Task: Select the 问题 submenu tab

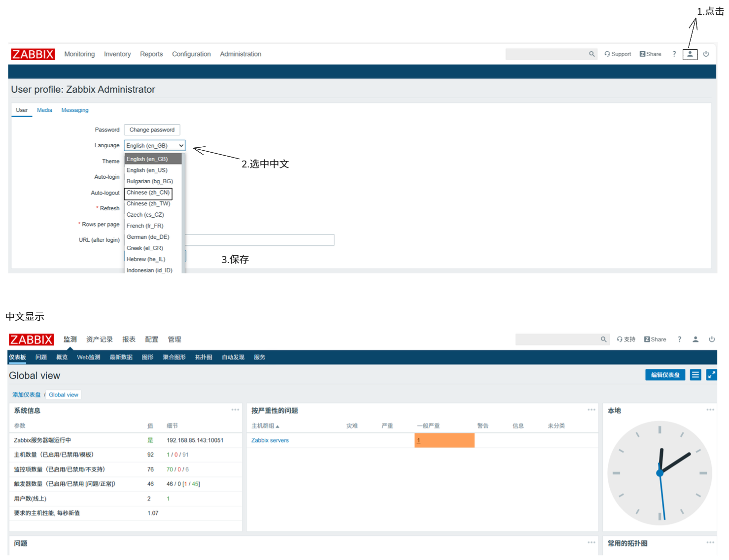Action: 41,357
